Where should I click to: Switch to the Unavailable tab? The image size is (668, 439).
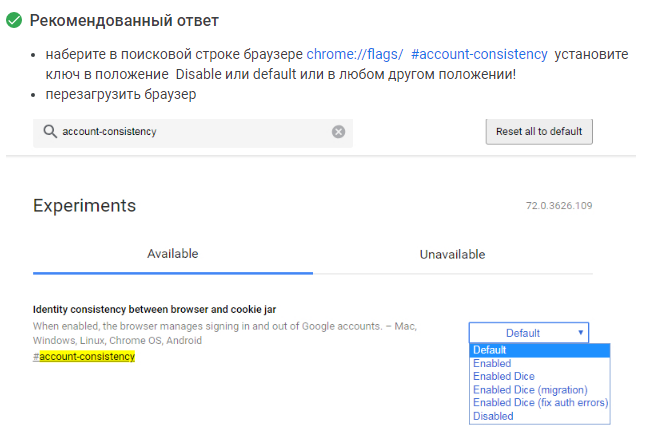tap(452, 254)
